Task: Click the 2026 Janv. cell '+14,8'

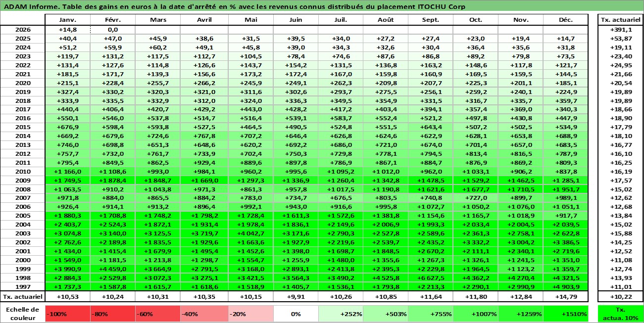Action: (x=67, y=30)
